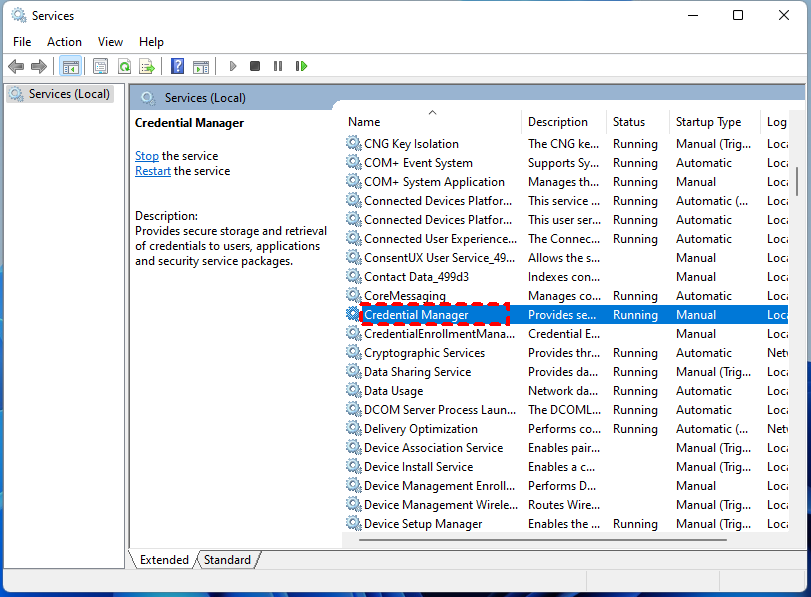Click the gear icon beside Contact Data_499d3
811x597 pixels.
click(354, 276)
